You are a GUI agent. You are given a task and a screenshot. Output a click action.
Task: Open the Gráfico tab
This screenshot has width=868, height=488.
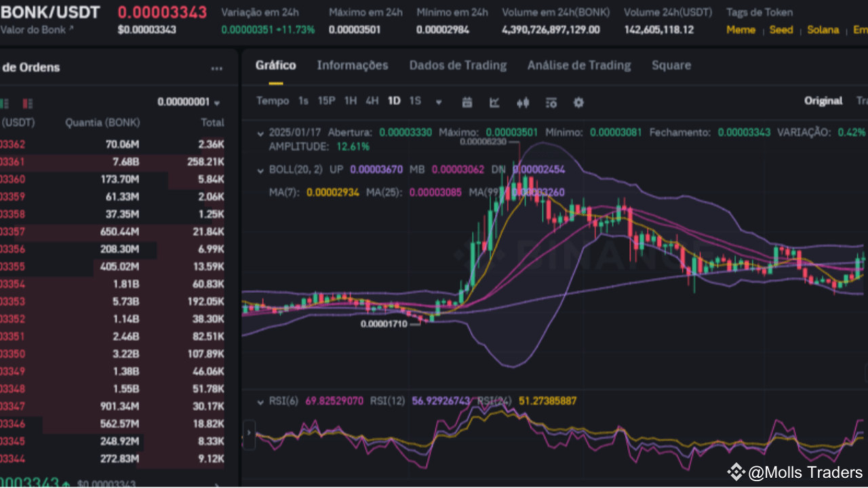point(275,66)
